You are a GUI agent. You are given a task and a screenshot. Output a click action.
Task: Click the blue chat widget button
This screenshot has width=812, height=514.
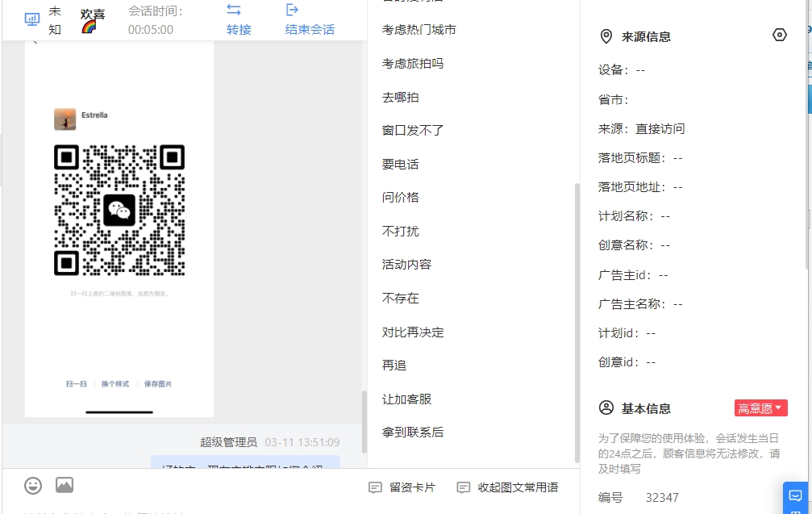(x=795, y=497)
